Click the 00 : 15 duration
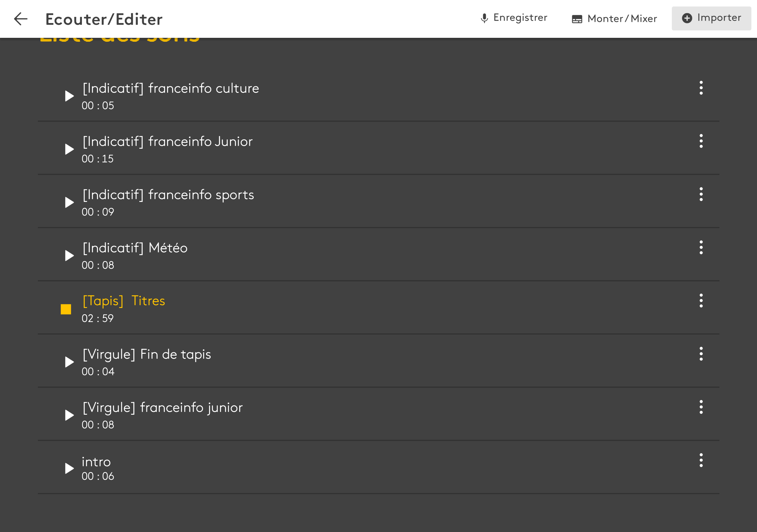This screenshot has width=757, height=532. point(98,159)
